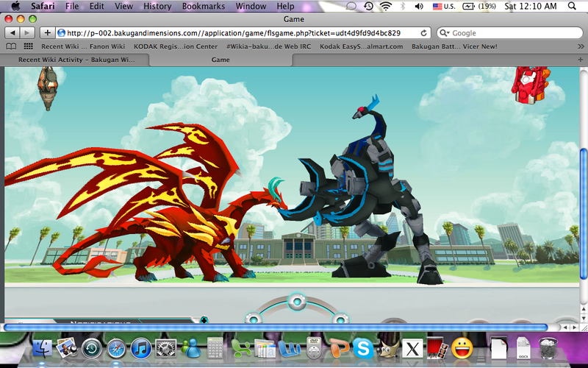Click the brown Bakugan icon at top-left
Screen dimensions: 588x368
(48, 87)
